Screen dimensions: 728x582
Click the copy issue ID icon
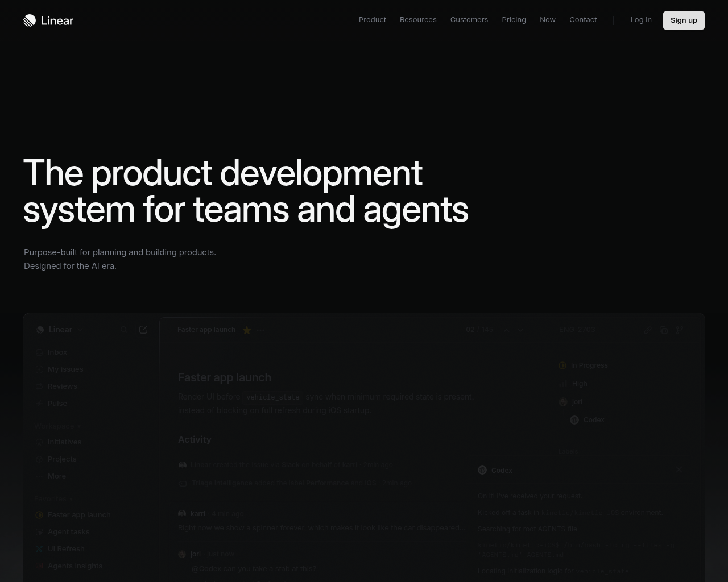pyautogui.click(x=664, y=330)
